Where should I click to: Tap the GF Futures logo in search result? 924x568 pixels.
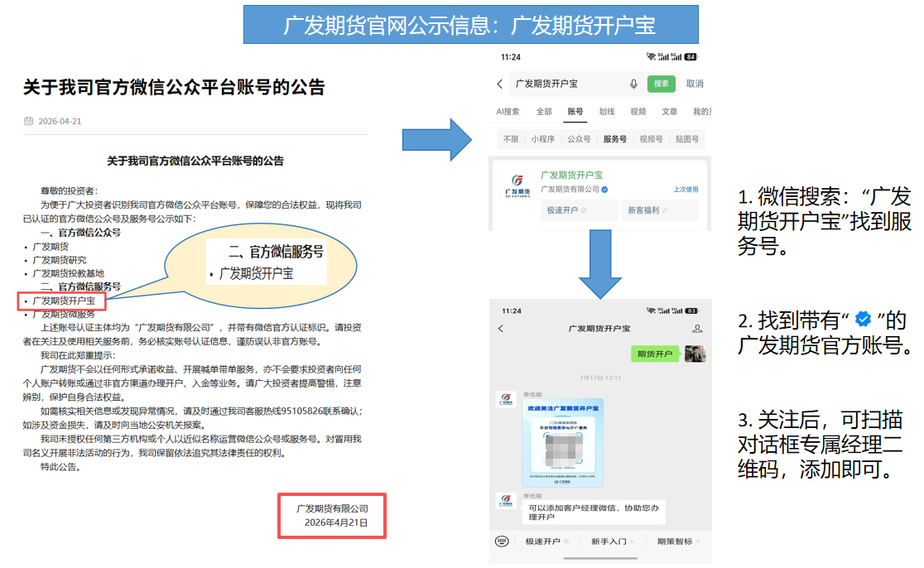pos(517,185)
